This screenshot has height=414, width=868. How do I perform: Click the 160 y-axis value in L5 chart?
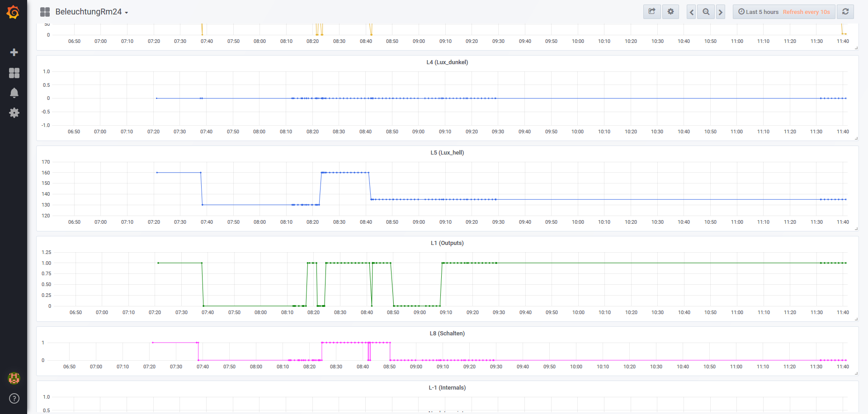tap(46, 173)
